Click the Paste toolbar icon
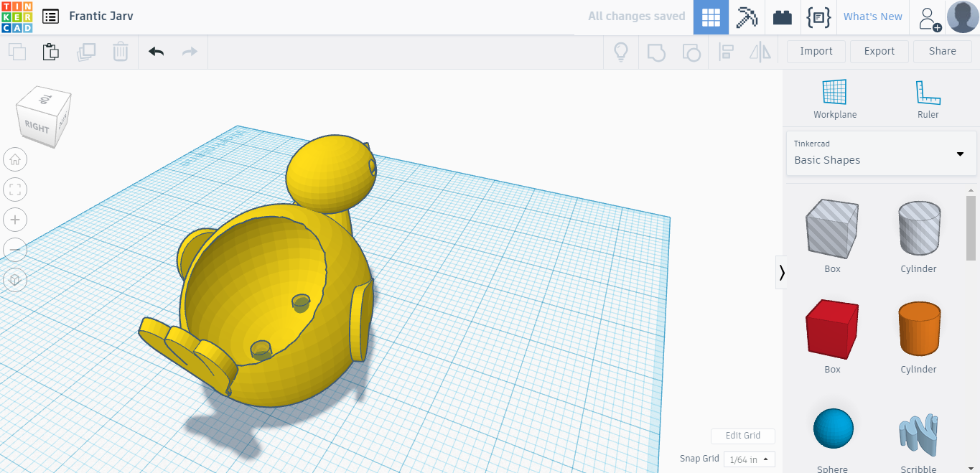Screen dimensions: 980x473 tap(50, 52)
